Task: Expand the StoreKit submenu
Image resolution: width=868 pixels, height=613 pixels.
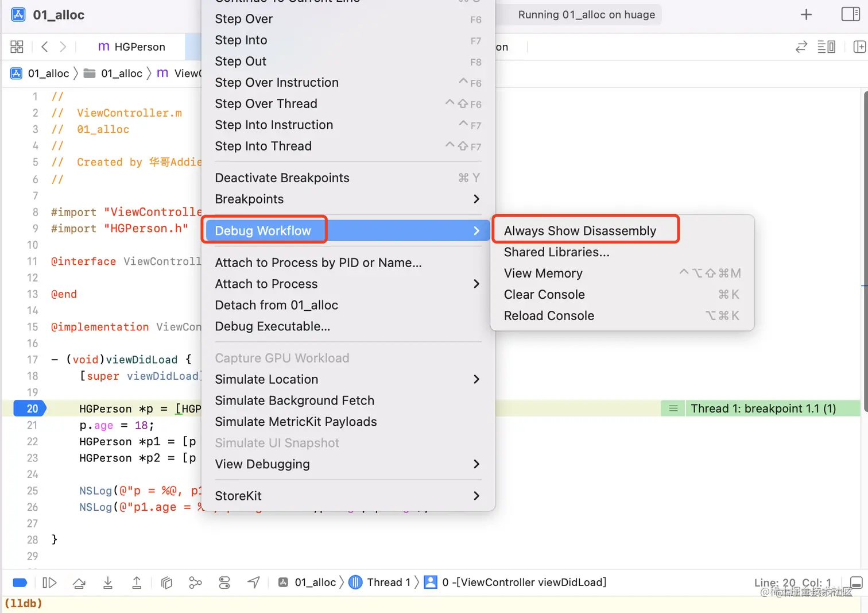Action: coord(348,496)
